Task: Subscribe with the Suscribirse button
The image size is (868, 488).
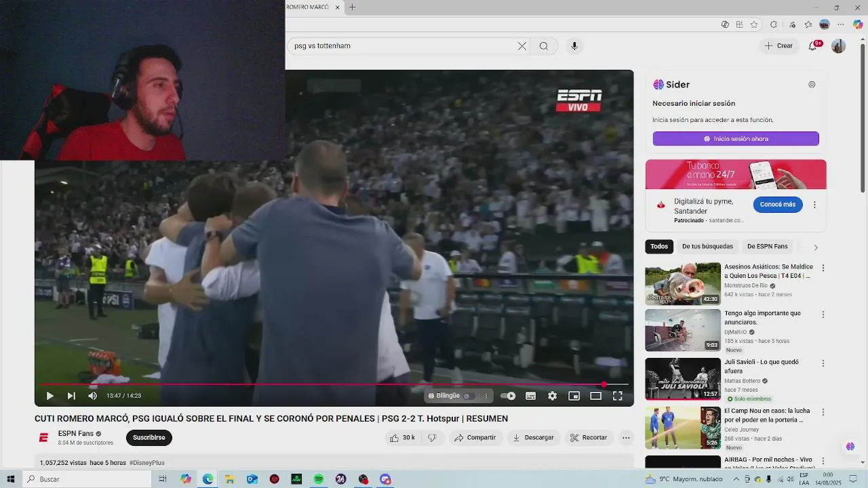Action: pyautogui.click(x=149, y=438)
